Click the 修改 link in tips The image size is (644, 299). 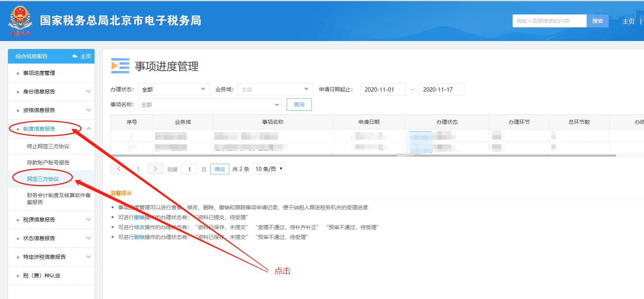(x=139, y=227)
